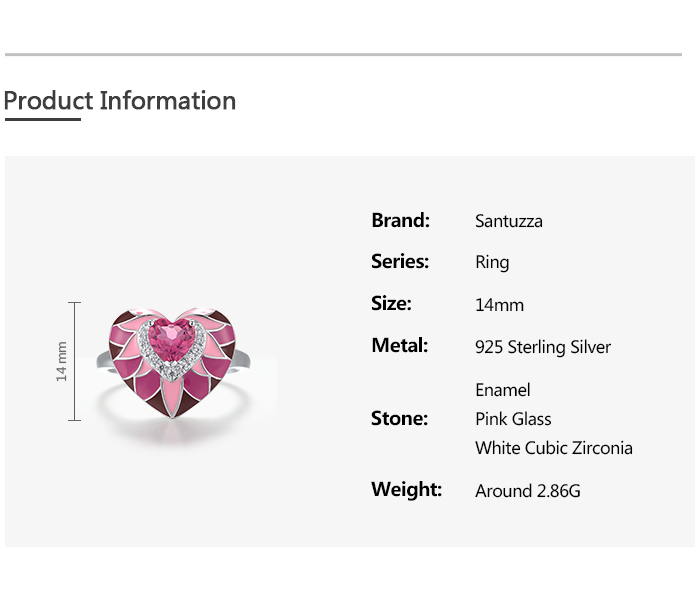700x607 pixels.
Task: Click the underline below Product Information
Action: (x=42, y=120)
